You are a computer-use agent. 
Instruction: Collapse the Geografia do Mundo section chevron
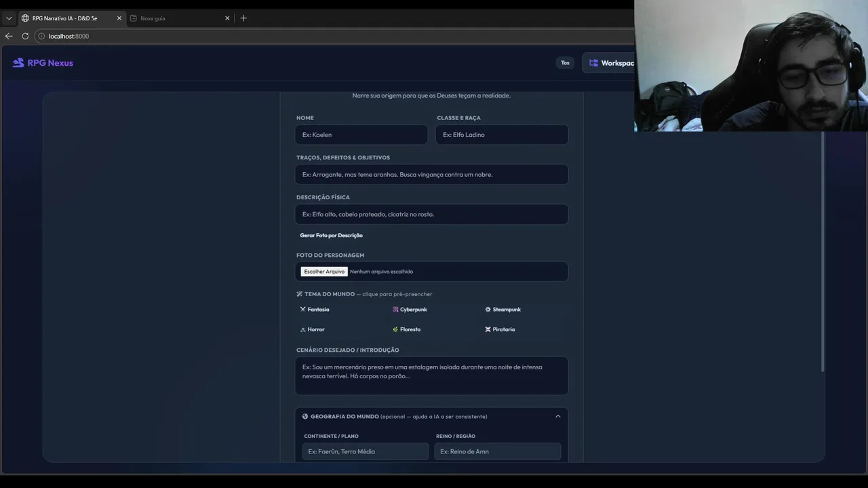point(558,417)
